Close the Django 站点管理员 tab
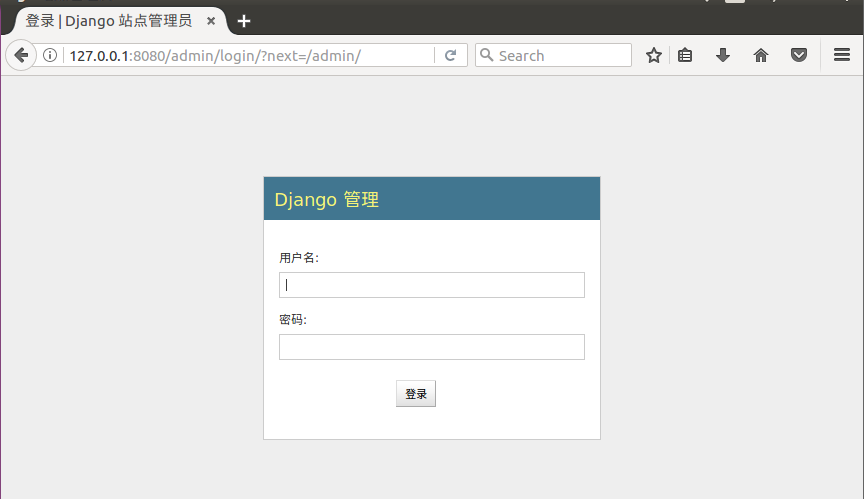Image resolution: width=864 pixels, height=499 pixels. click(x=210, y=21)
